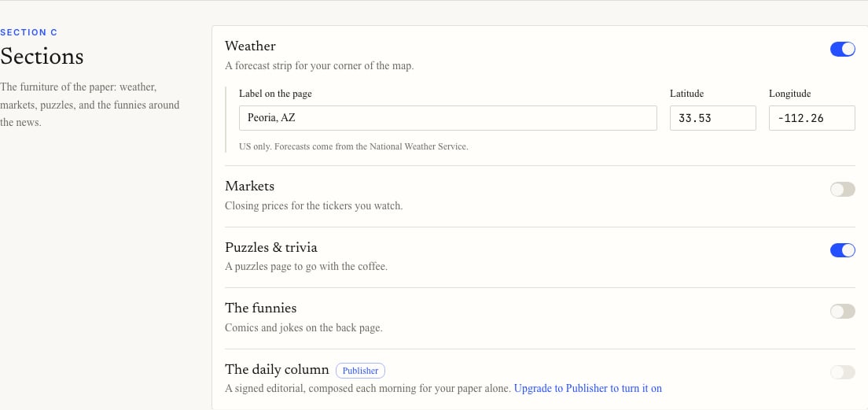Click the SECTION C label
Screen dimensions: 868x410
pos(29,33)
